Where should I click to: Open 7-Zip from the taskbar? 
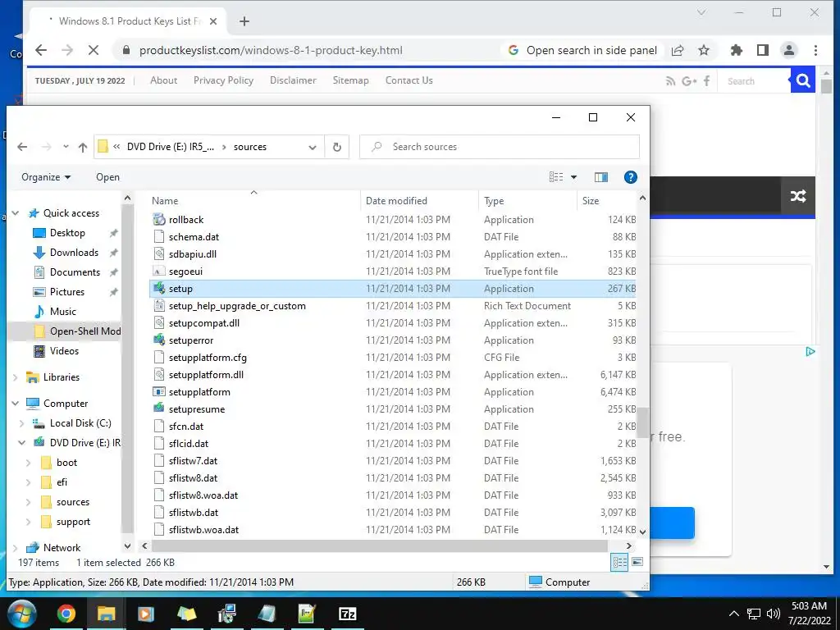coord(348,614)
